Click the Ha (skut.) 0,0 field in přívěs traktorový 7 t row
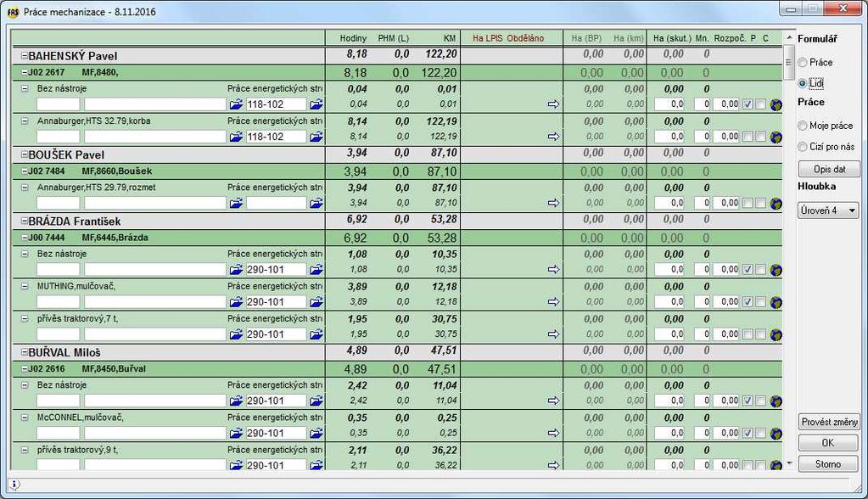 point(669,334)
